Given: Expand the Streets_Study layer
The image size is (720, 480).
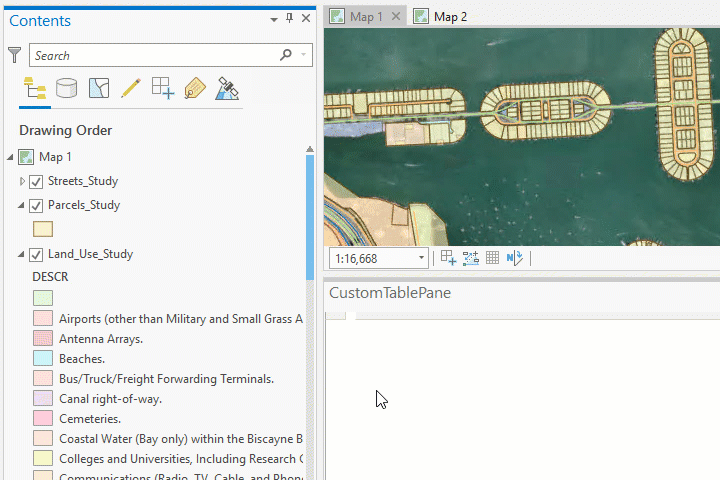Looking at the screenshot, I should [22, 181].
